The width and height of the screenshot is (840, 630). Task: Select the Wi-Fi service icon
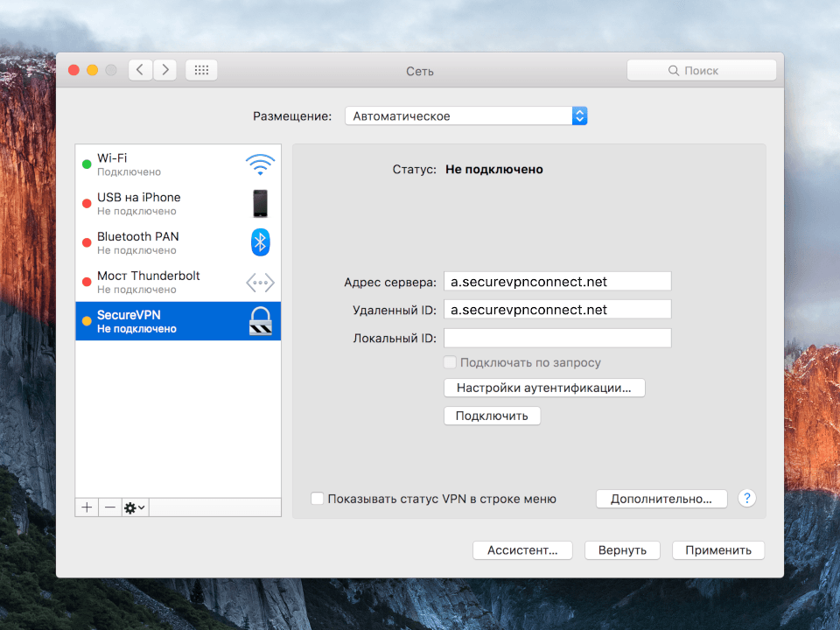click(x=260, y=163)
